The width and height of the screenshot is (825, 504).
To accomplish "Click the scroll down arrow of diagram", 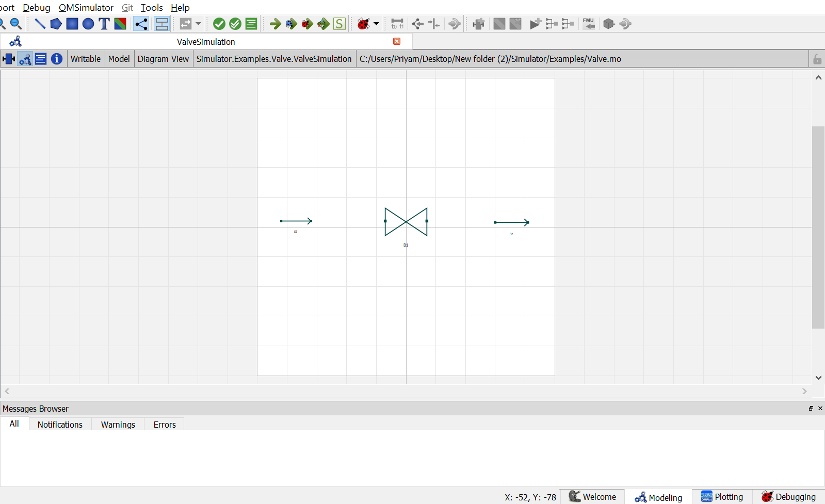I will point(818,378).
